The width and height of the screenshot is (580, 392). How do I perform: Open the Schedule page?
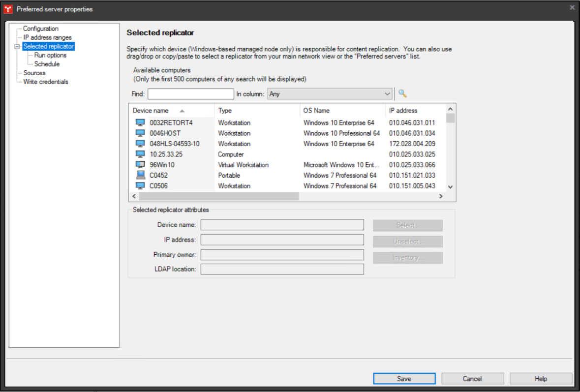click(47, 64)
